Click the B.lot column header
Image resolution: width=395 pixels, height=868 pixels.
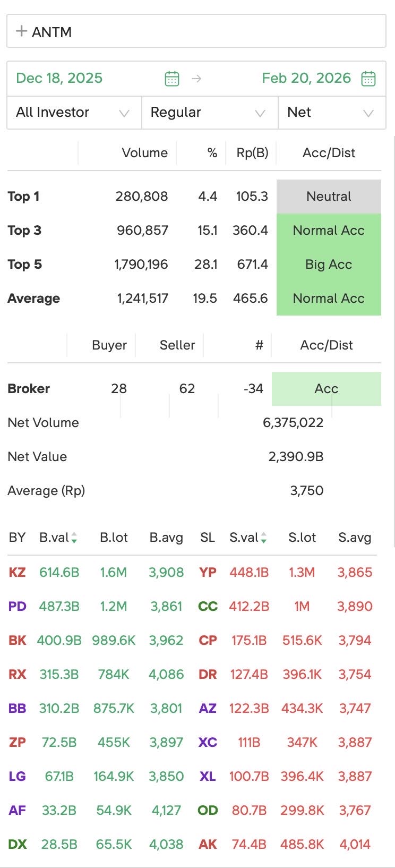(114, 538)
